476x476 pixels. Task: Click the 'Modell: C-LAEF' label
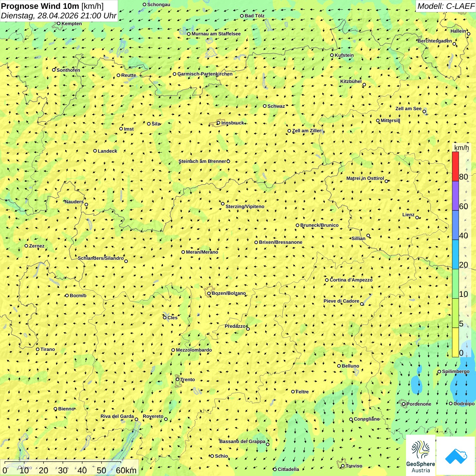446,6
